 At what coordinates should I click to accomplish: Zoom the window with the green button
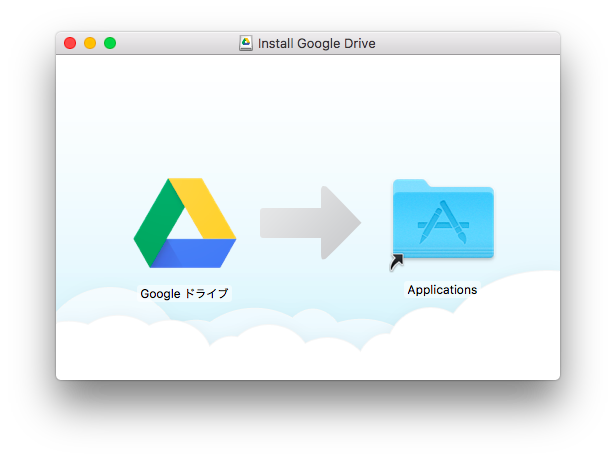110,43
